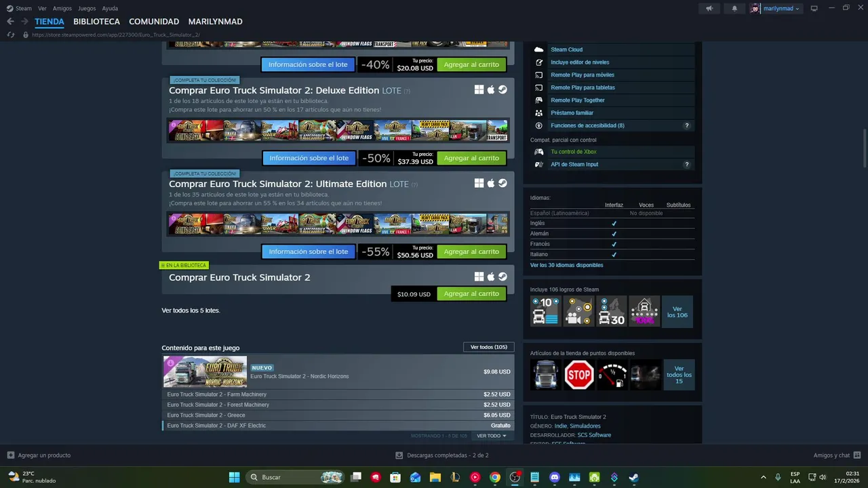Open the announcements megaphone icon
The height and width of the screenshot is (488, 868).
709,8
